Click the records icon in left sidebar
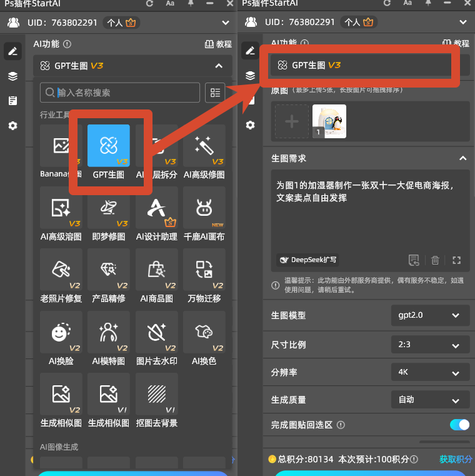The height and width of the screenshot is (476, 475). 12,101
